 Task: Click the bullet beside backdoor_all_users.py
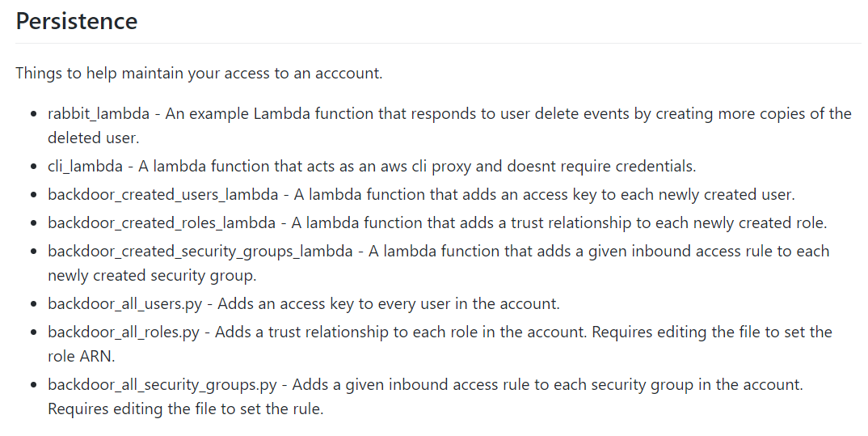tap(32, 305)
